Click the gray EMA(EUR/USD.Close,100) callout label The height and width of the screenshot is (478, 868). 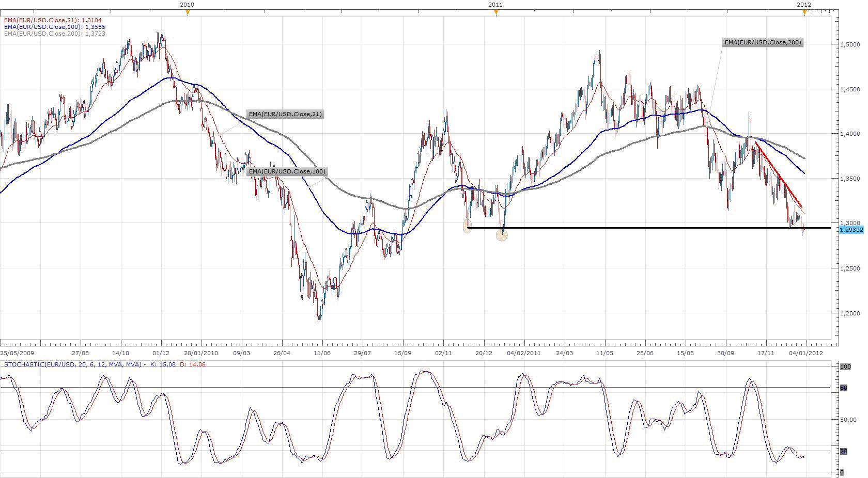point(287,171)
